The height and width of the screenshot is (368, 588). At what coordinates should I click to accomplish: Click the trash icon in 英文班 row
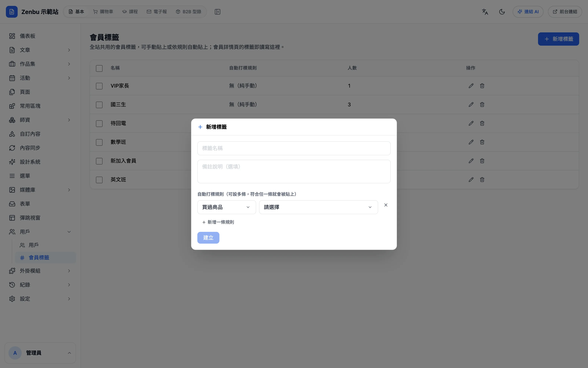482,179
